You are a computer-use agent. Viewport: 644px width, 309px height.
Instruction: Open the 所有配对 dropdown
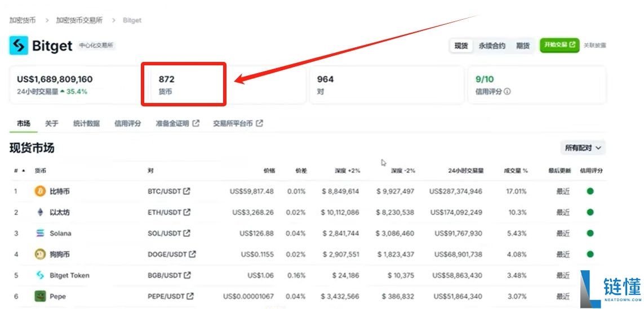(583, 147)
